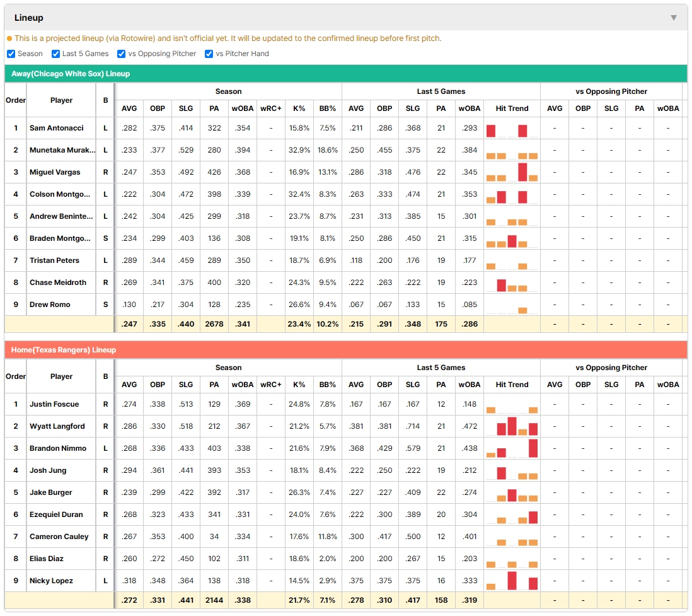Click Wyatt Langford's hit trend chart
This screenshot has height=616, width=692.
pos(512,427)
